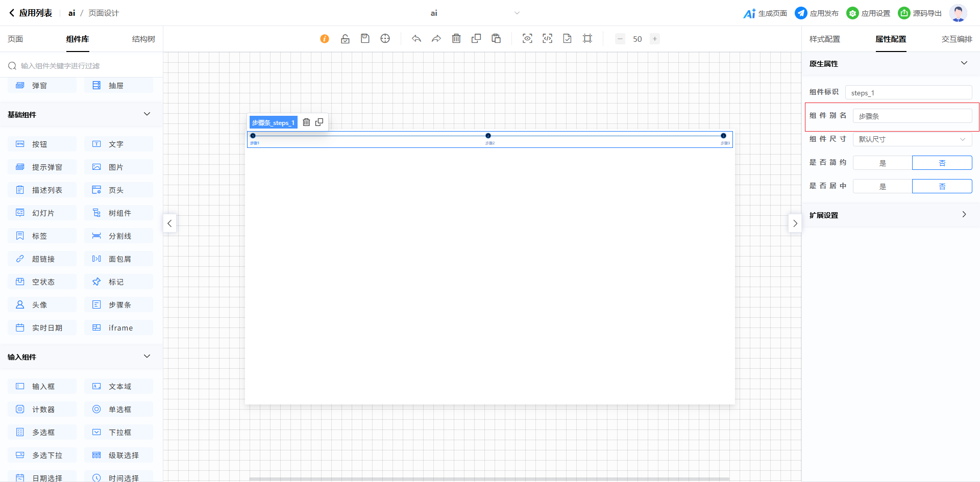Click 源码导出 in the top bar

[x=920, y=13]
